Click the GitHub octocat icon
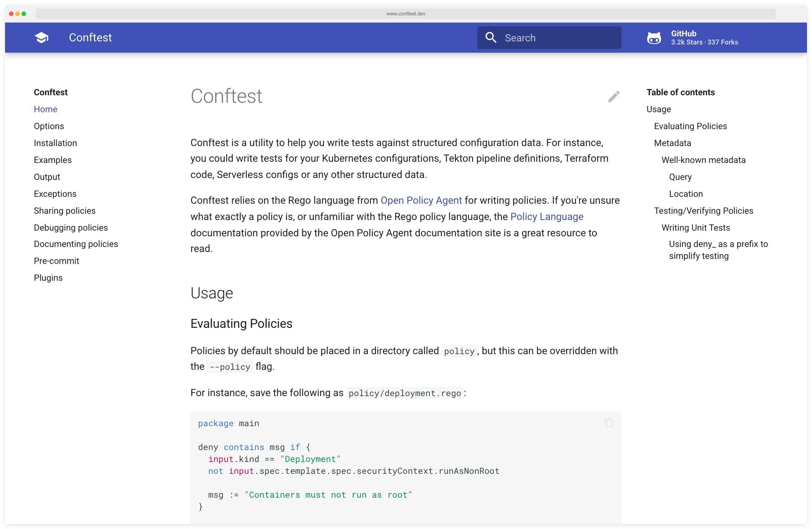812x529 pixels. [x=654, y=38]
